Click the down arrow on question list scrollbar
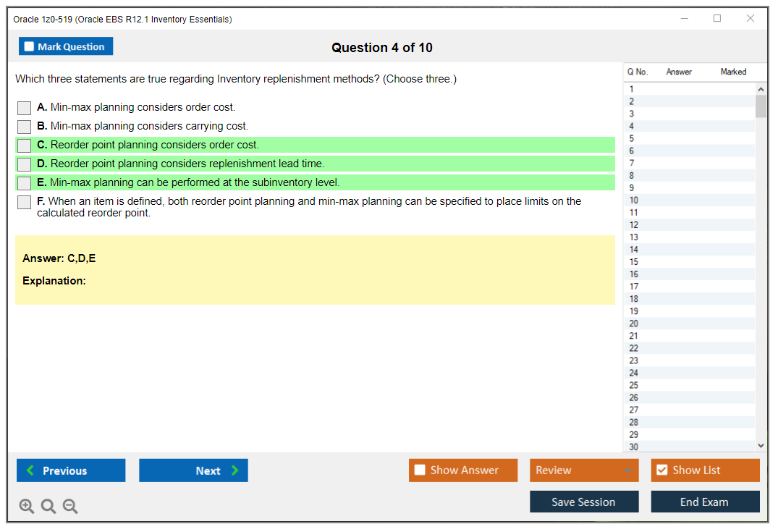Image resolution: width=778 pixels, height=532 pixels. click(x=761, y=445)
